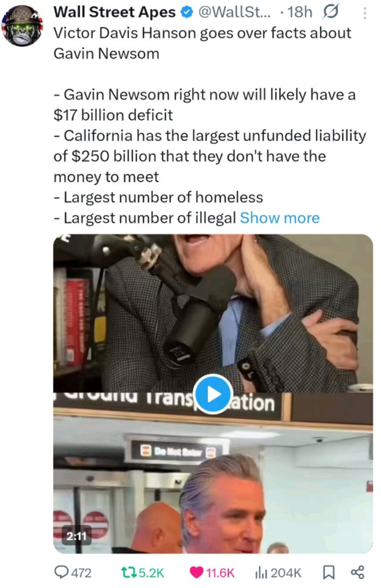
Task: Click the 204K views count
Action: pos(286,573)
